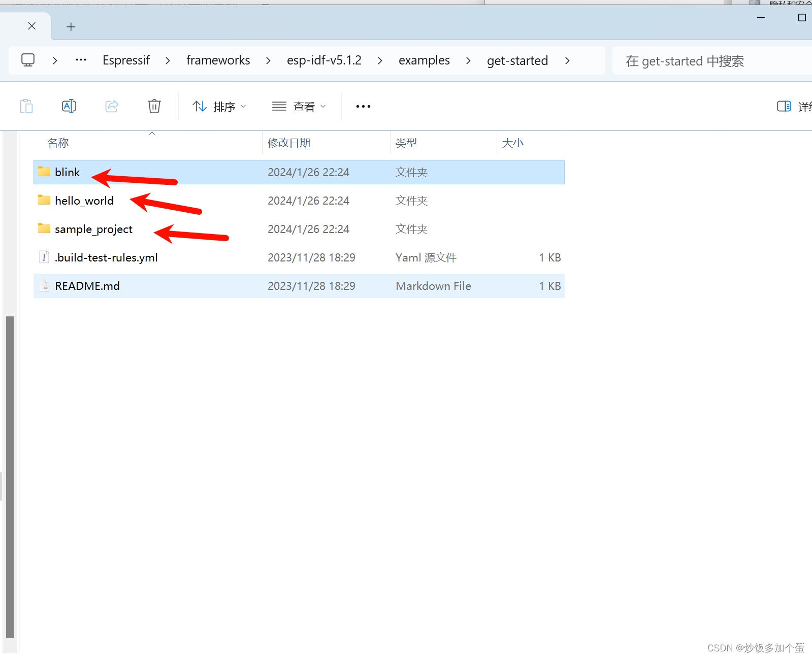Go to Espressif in the breadcrumb
Viewport: 812px width, 658px height.
point(126,60)
